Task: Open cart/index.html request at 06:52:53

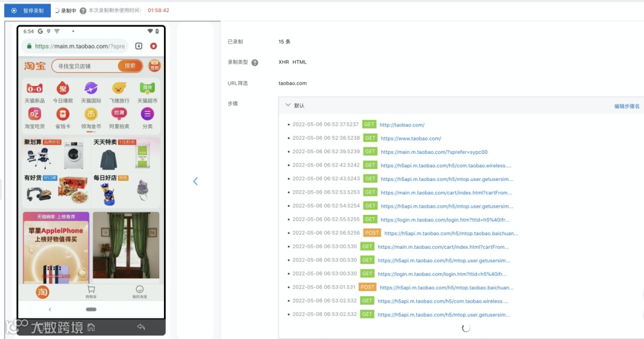Action: [x=446, y=193]
